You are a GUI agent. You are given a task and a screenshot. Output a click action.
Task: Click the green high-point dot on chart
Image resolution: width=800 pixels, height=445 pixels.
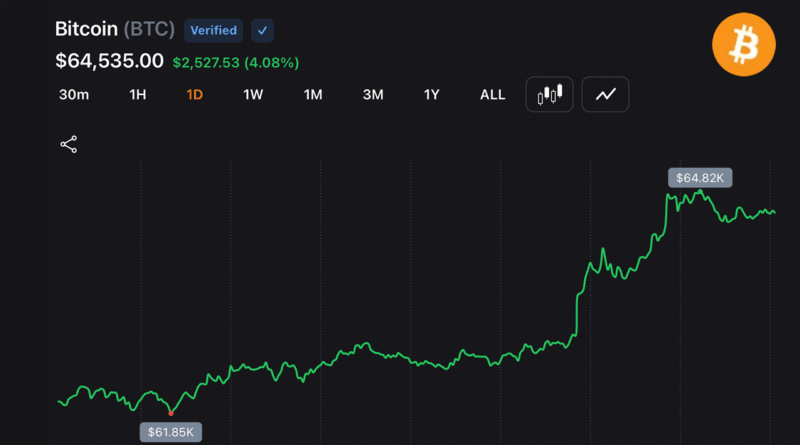[x=701, y=192]
